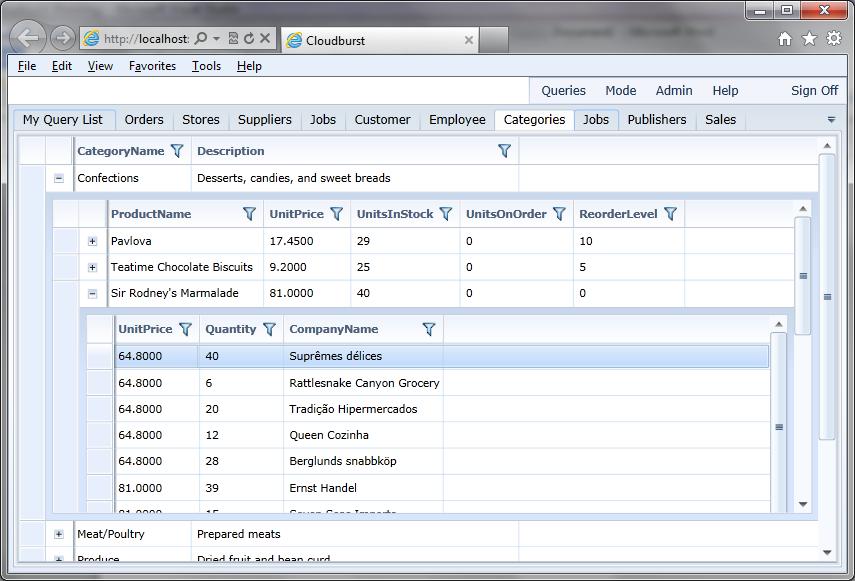Select the Rattlesnake Canyon Grocery row

442,383
